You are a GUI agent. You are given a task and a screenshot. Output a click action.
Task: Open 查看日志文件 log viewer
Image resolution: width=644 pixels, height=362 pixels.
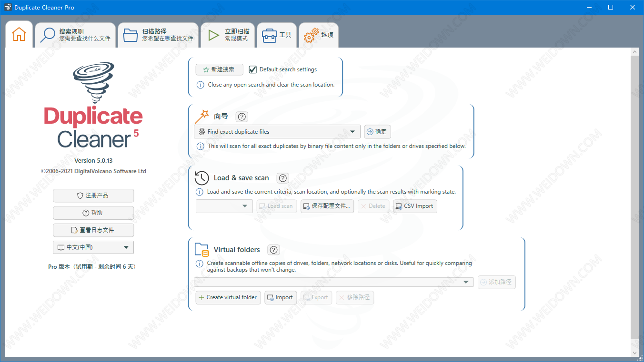93,230
